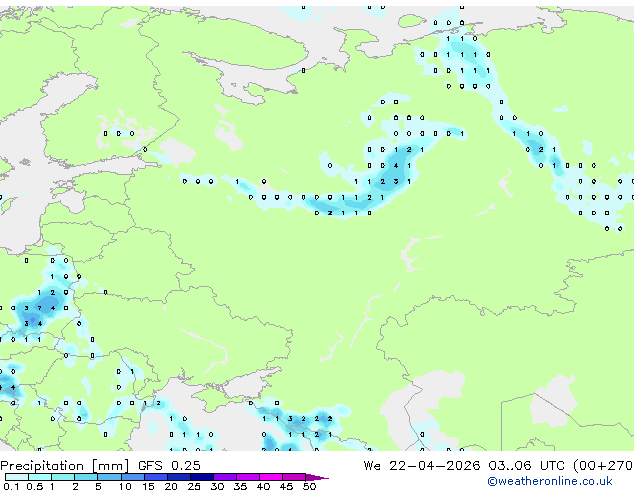
Task: Click the 10–15 mm legend swatch
Action: [132, 477]
